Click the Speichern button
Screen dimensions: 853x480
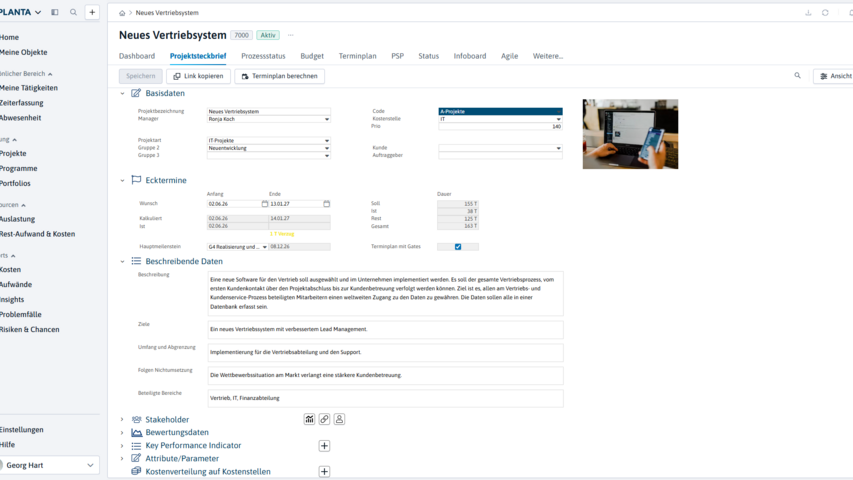click(x=140, y=76)
